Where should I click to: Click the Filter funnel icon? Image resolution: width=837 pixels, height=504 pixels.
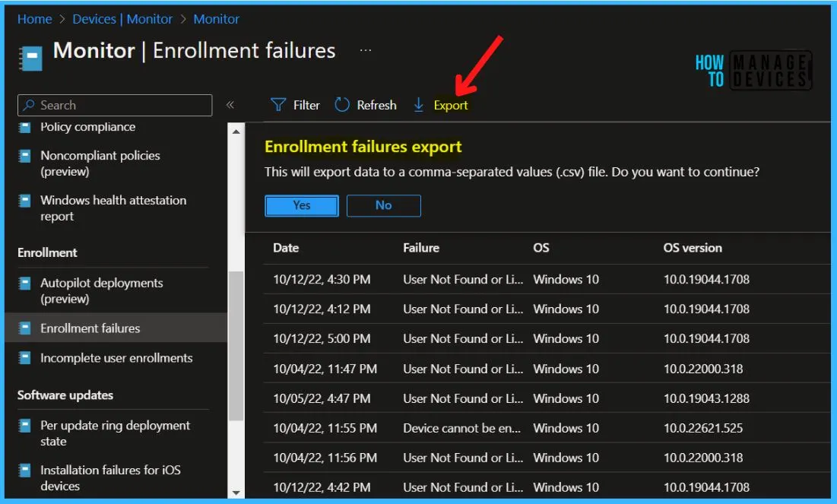point(278,105)
